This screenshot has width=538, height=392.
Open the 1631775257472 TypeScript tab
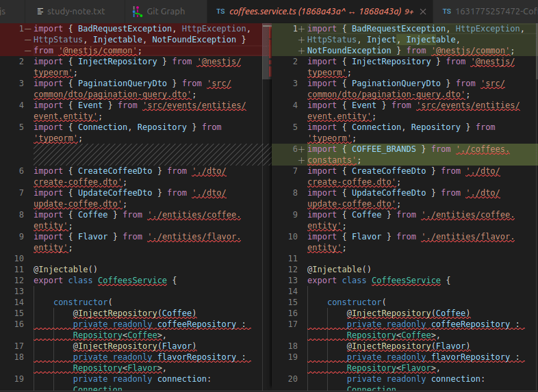tap(485, 12)
